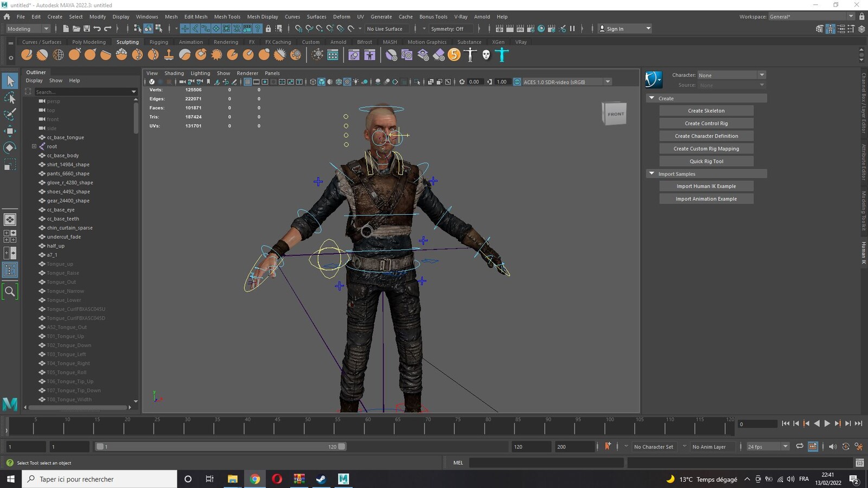Click the Create Control Rig button
This screenshot has height=488, width=868.
[x=706, y=123]
